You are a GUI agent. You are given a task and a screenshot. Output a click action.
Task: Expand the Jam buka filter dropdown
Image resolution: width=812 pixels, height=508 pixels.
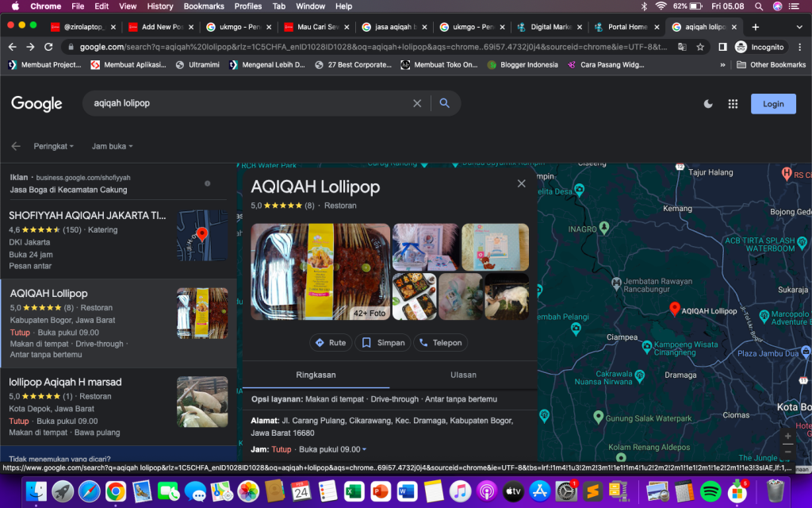click(112, 146)
